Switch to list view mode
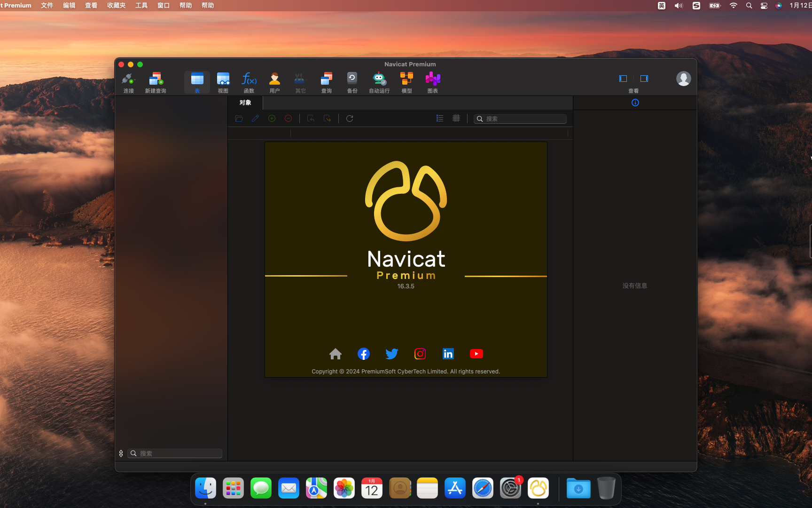This screenshot has width=812, height=508. click(440, 119)
